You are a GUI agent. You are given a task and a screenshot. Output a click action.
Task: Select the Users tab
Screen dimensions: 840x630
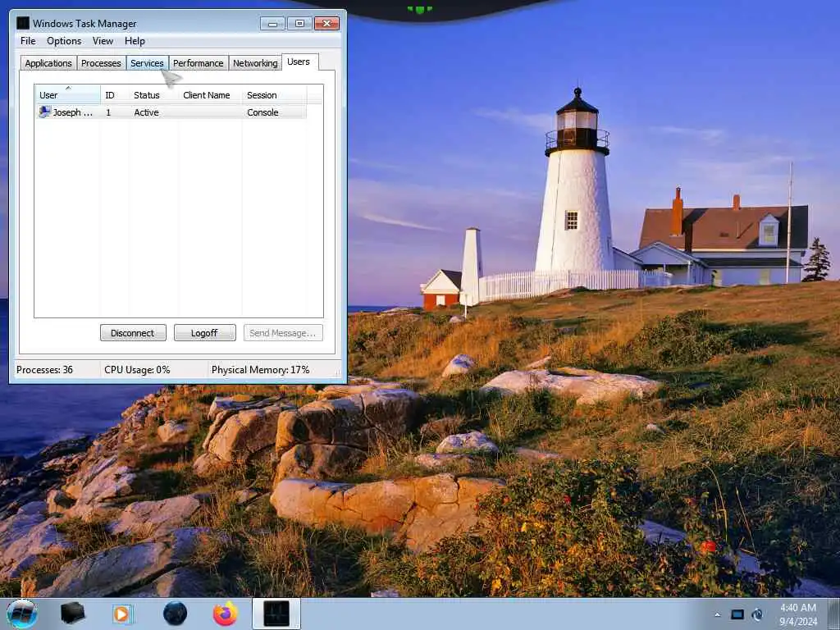tap(299, 62)
